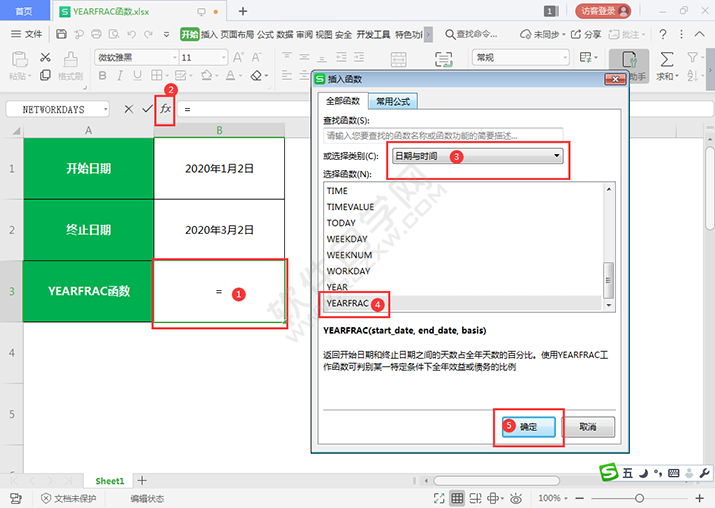The width and height of the screenshot is (715, 508).
Task: Click the Format Painter brush icon
Action: click(x=70, y=59)
